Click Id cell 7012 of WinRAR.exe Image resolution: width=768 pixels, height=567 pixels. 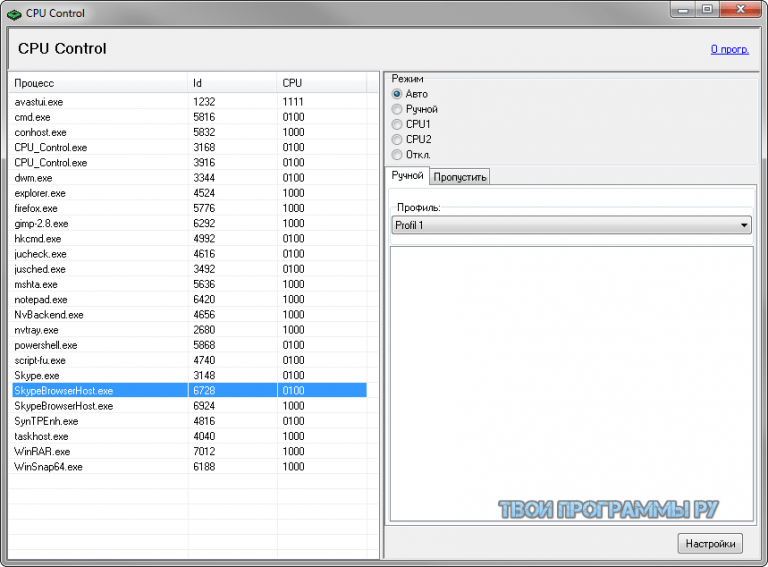(204, 451)
